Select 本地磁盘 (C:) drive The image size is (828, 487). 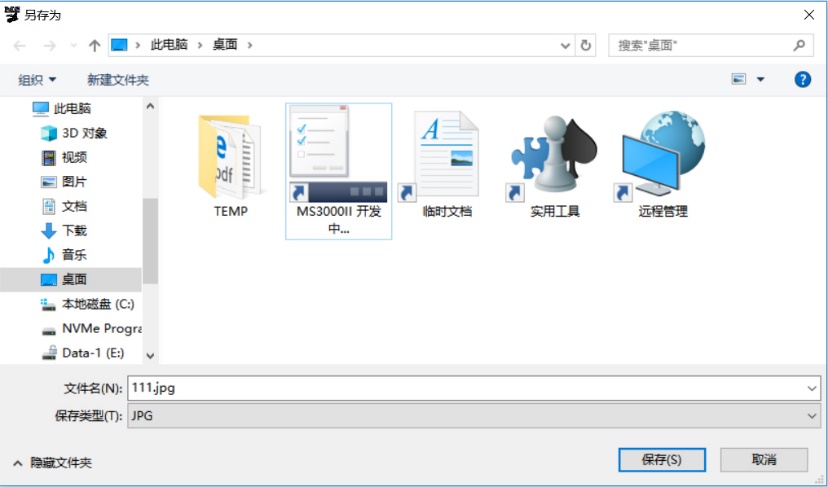[97, 304]
